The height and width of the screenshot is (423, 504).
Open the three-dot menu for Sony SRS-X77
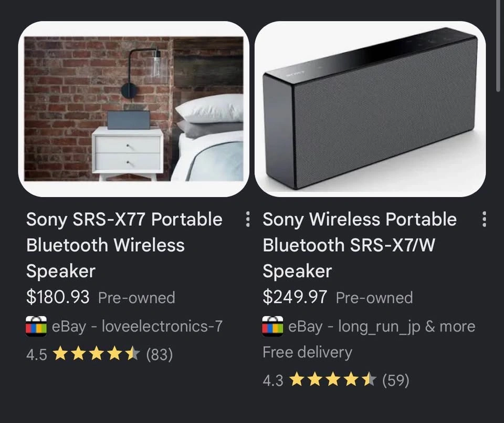tap(247, 219)
